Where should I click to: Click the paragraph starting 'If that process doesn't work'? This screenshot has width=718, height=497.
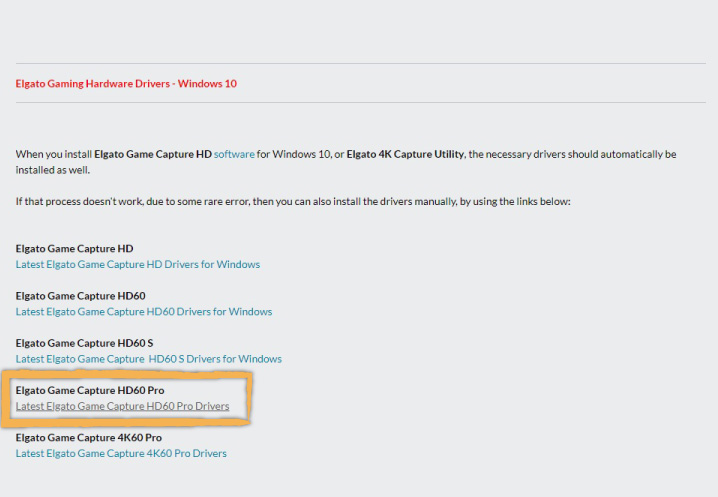pos(293,202)
